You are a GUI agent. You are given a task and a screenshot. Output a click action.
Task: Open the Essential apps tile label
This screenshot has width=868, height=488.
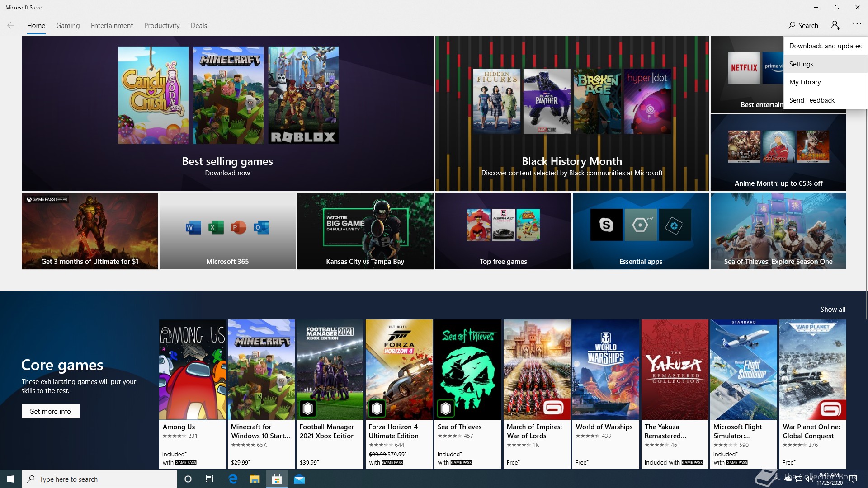pos(641,261)
